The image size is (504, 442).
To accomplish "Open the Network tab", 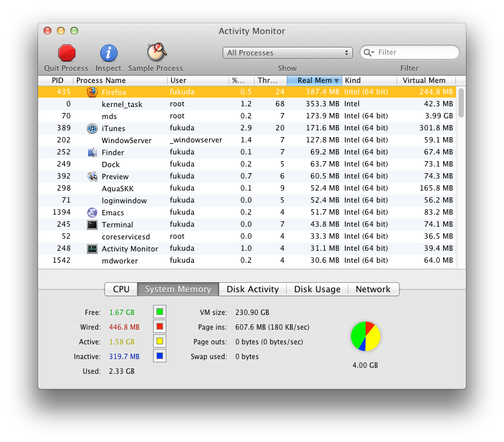I will (x=373, y=289).
